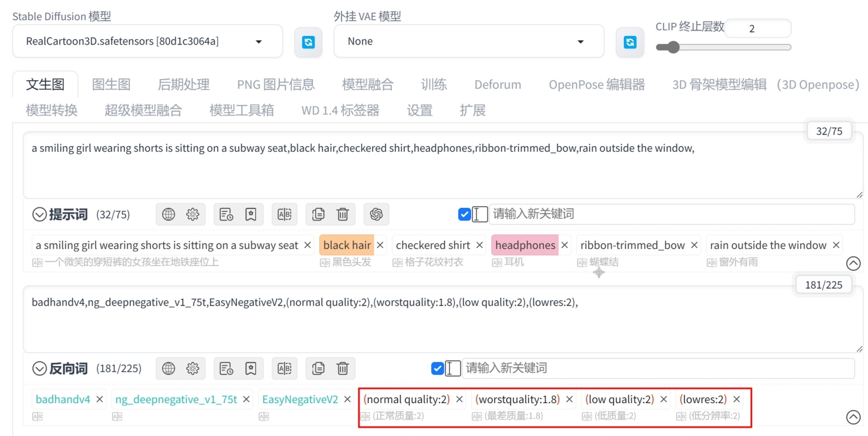
Task: Open the external VAE model dropdown
Action: (x=469, y=41)
